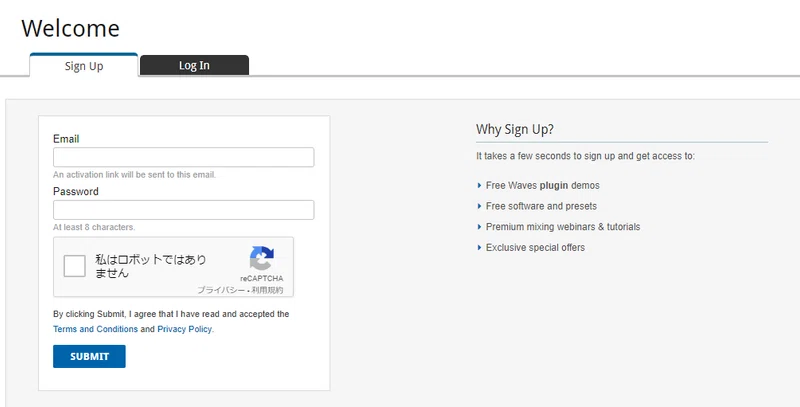Click into the Email input field
Viewport: 800px width, 407px height.
(184, 157)
